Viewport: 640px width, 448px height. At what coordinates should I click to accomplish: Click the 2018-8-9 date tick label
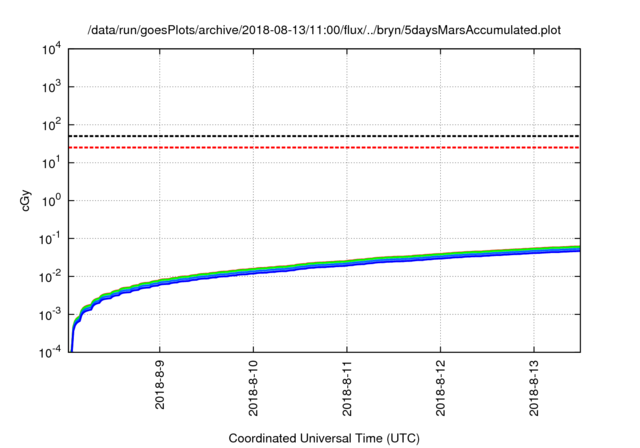[x=160, y=384]
